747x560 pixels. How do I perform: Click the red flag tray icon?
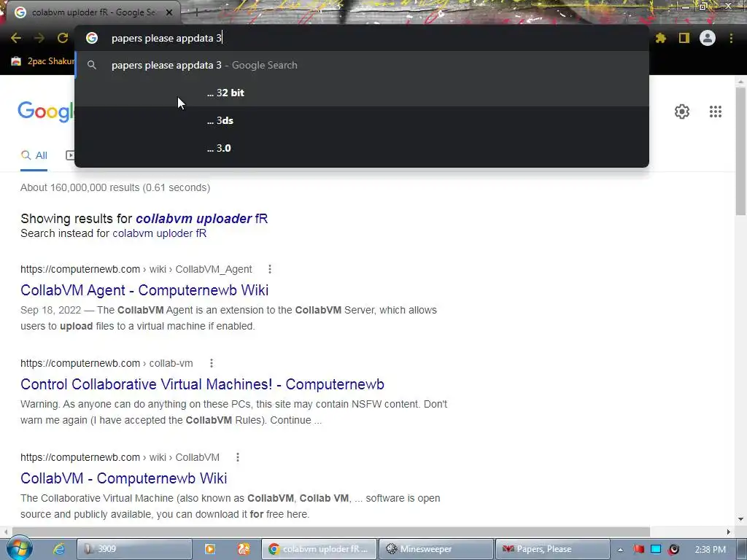[638, 549]
